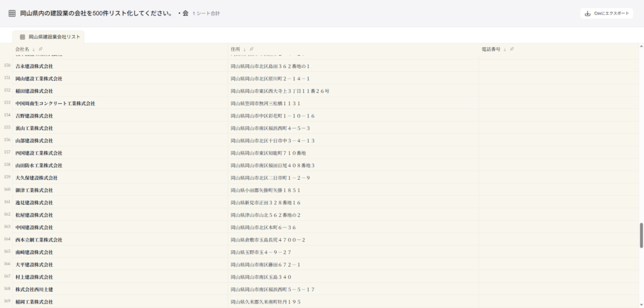The image size is (644, 308).
Task: Select cell 株式会社西川土建
Action: 120,290
